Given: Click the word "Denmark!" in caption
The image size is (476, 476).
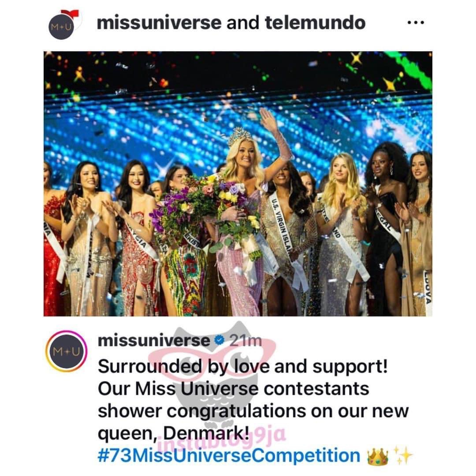Looking at the screenshot, I should point(206,434).
